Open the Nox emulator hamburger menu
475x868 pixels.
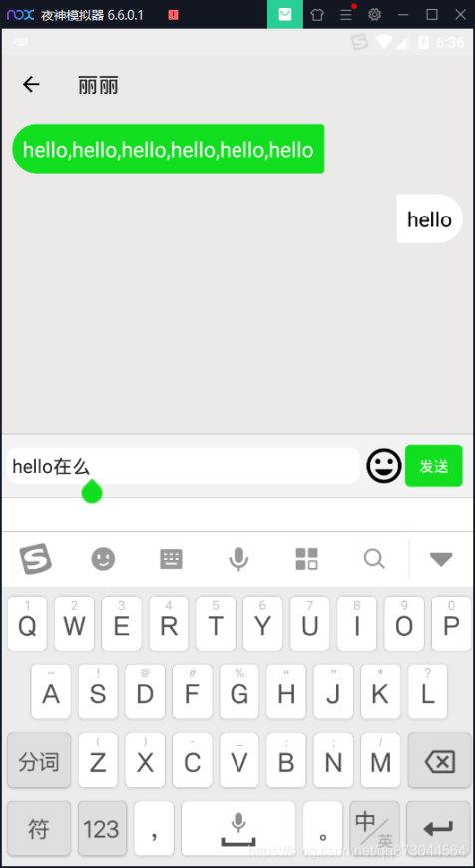[346, 14]
